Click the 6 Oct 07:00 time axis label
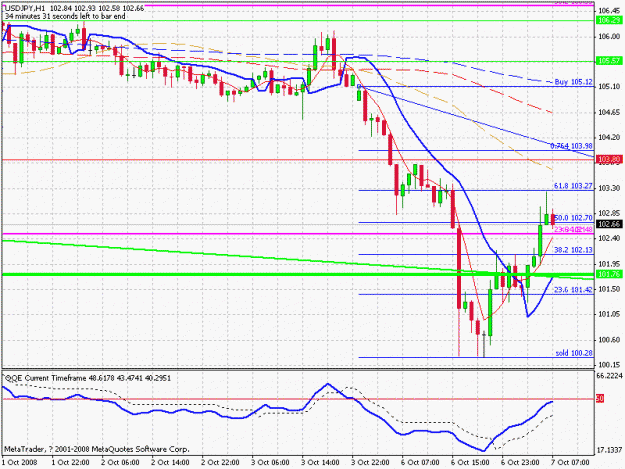This screenshot has height=469, width=625. coord(420,463)
